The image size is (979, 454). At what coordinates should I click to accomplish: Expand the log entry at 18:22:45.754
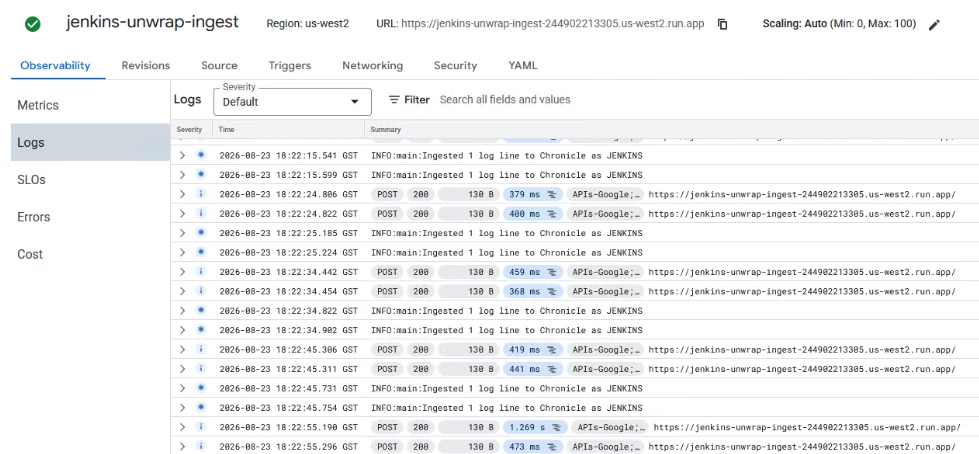(x=182, y=408)
